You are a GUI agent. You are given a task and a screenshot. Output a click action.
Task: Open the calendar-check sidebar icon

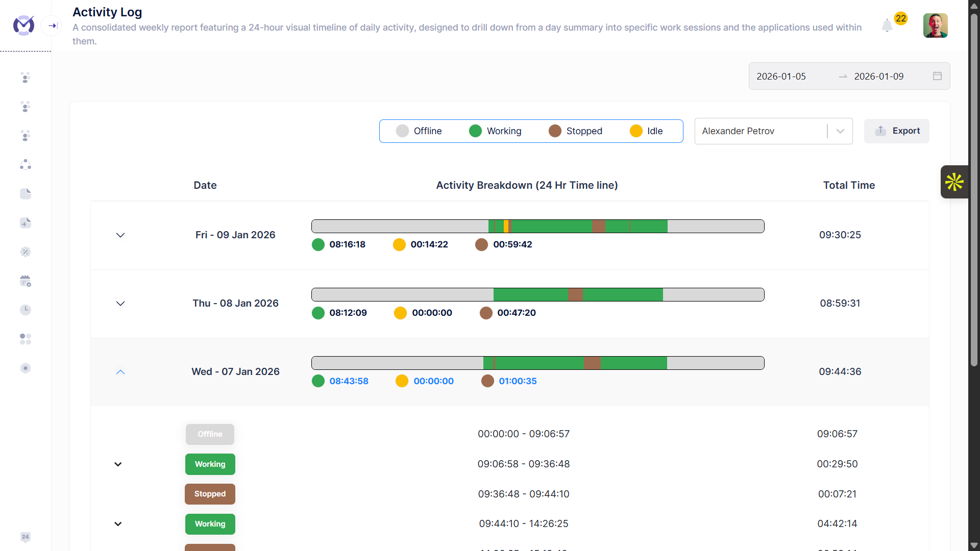[x=26, y=281]
